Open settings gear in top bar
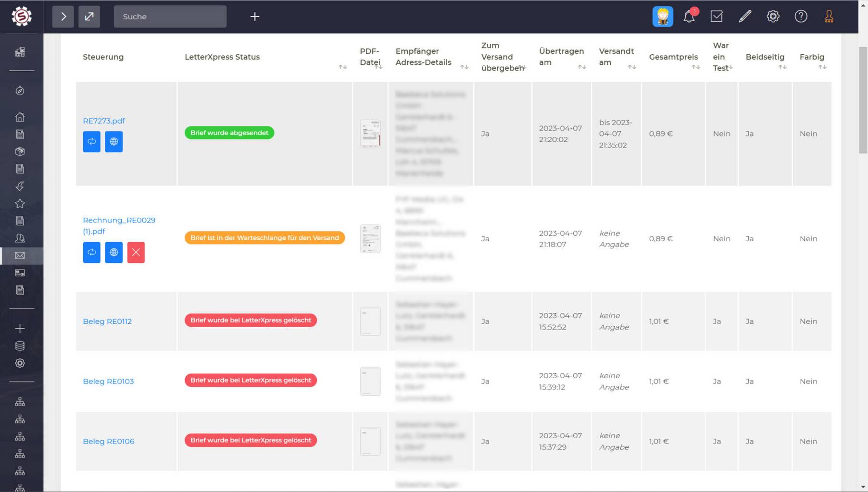The width and height of the screenshot is (868, 492). [773, 16]
